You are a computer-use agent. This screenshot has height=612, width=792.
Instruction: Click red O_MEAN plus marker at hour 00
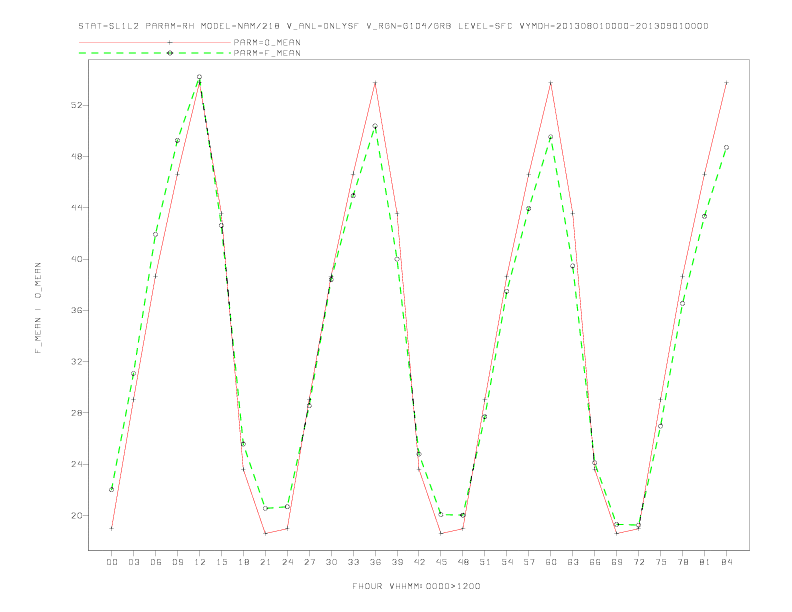tap(112, 528)
